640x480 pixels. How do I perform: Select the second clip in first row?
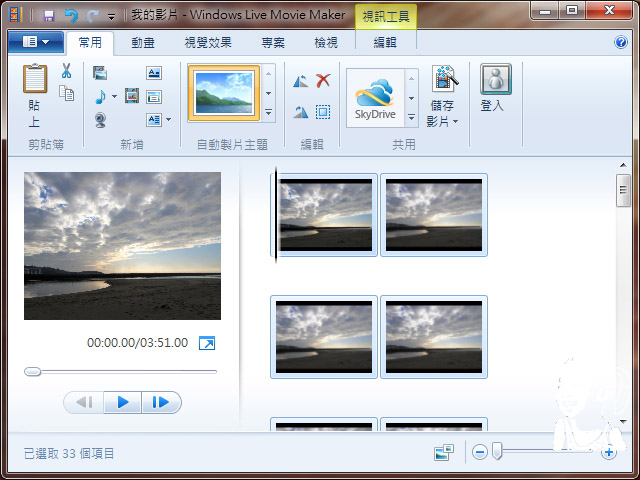434,215
